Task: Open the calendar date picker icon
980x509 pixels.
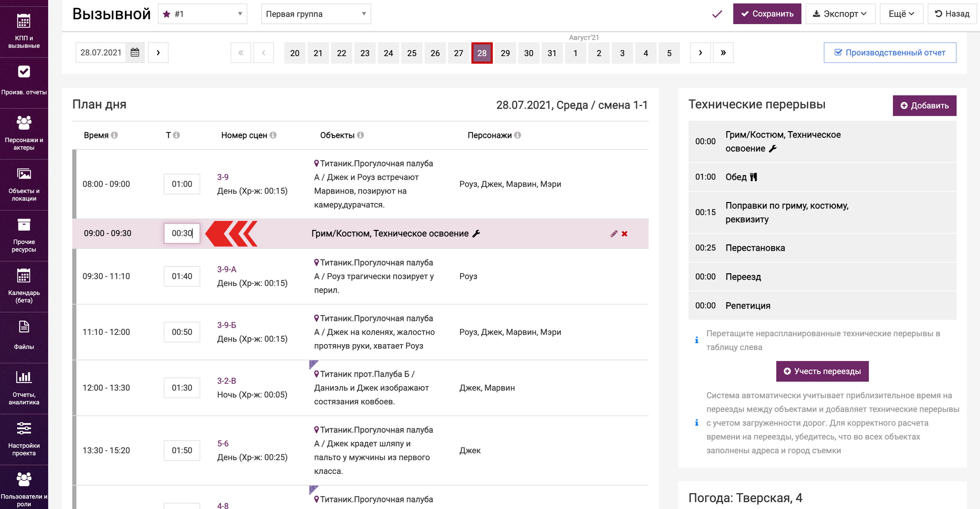Action: (x=135, y=53)
